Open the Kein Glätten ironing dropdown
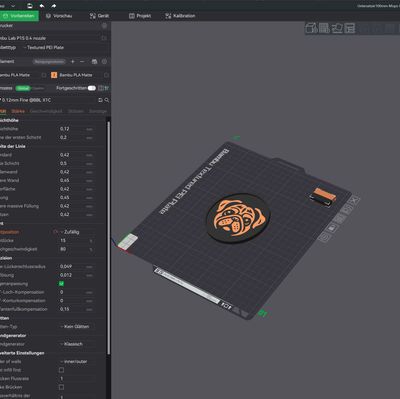 click(x=76, y=326)
